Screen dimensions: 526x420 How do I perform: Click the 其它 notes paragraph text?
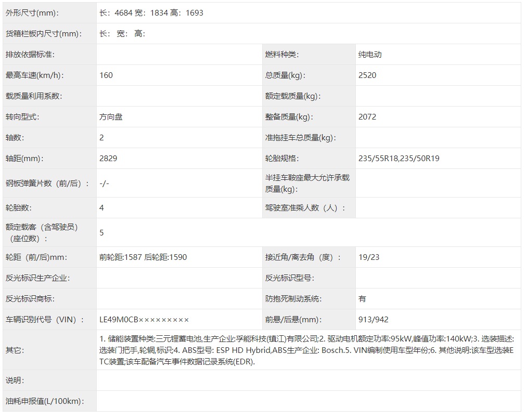[x=306, y=350]
